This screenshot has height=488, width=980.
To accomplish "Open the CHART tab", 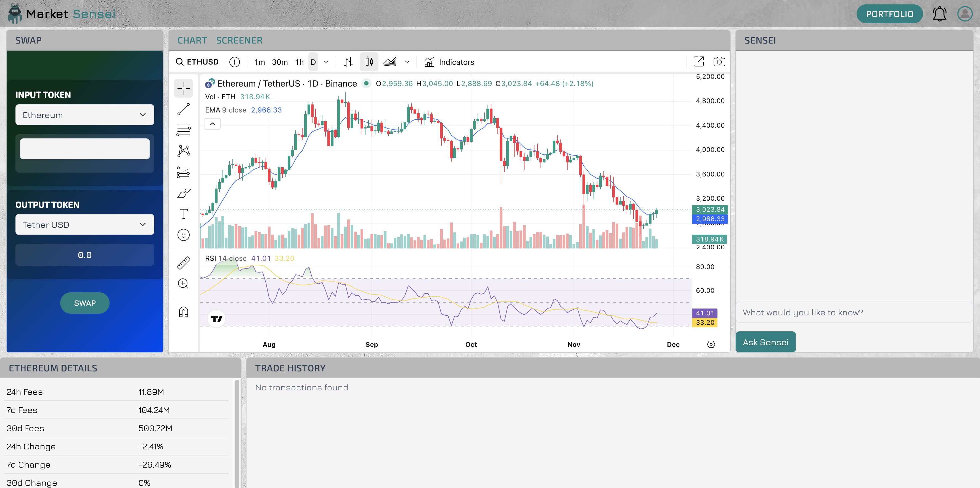I will tap(192, 40).
